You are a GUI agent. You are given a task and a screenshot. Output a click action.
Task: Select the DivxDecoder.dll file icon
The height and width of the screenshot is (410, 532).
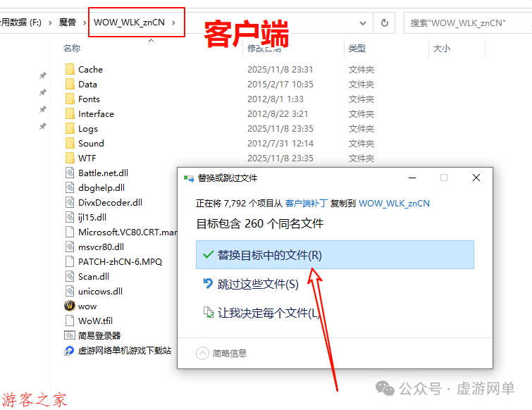point(70,202)
